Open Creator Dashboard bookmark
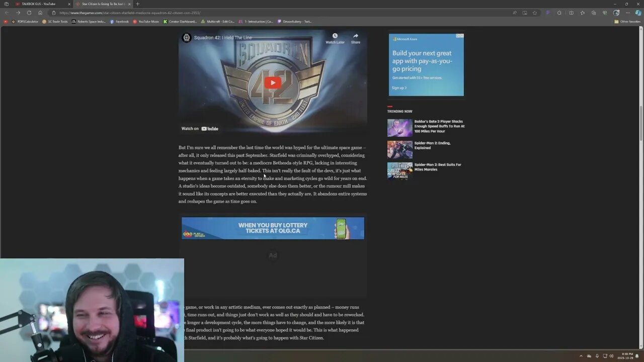The height and width of the screenshot is (362, 644). pyautogui.click(x=180, y=22)
